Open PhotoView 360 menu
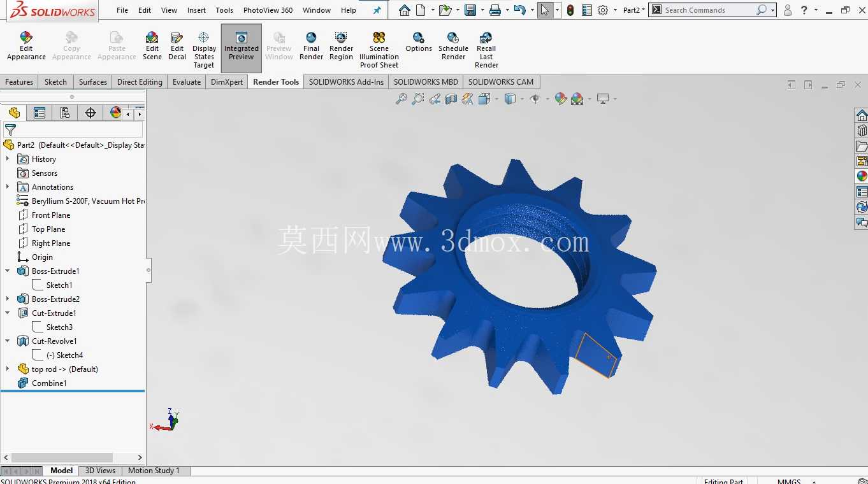The image size is (868, 484). [268, 10]
